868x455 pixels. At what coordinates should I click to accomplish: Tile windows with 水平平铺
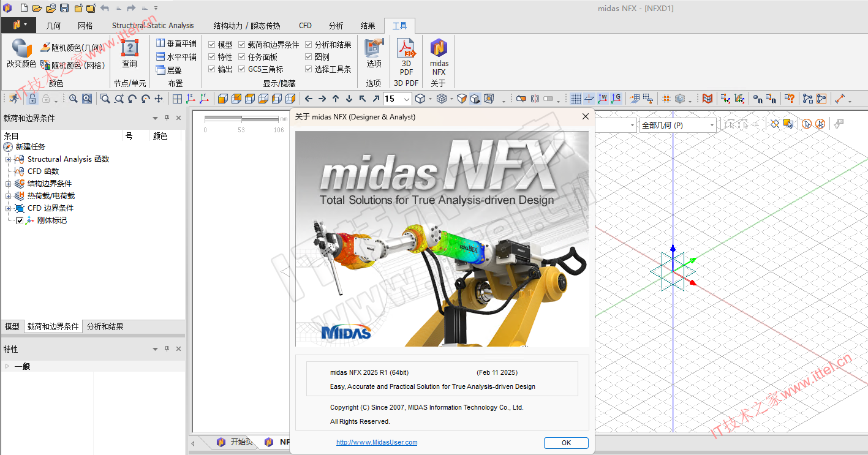click(x=176, y=56)
